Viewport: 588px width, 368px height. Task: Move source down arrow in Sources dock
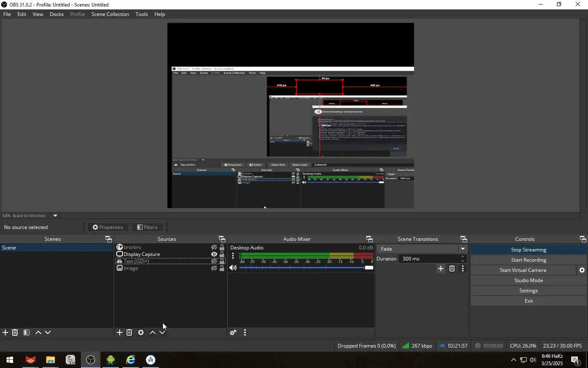point(162,332)
